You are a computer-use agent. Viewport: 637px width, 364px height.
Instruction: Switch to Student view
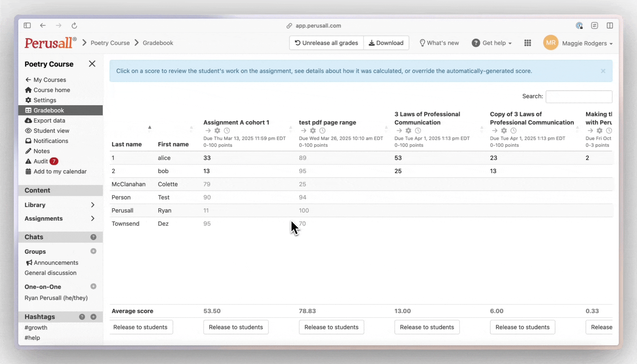[47, 131]
